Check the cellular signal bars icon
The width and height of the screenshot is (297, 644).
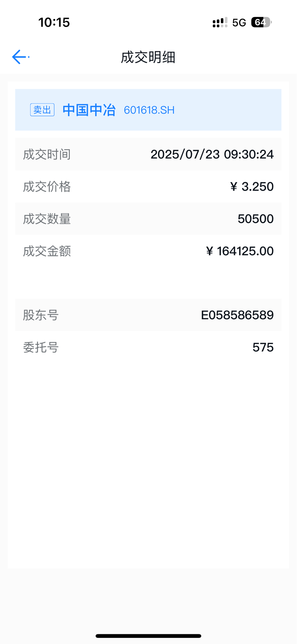click(x=220, y=22)
